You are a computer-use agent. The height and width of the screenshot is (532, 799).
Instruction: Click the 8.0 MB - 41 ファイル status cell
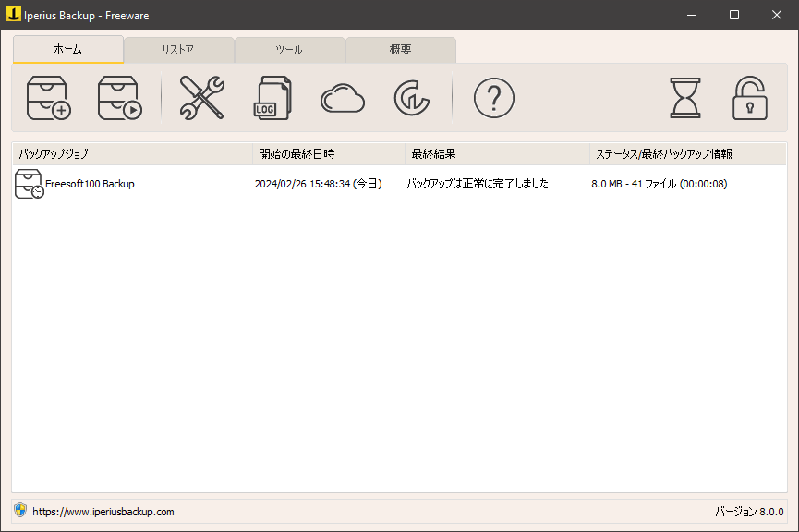[x=660, y=184]
